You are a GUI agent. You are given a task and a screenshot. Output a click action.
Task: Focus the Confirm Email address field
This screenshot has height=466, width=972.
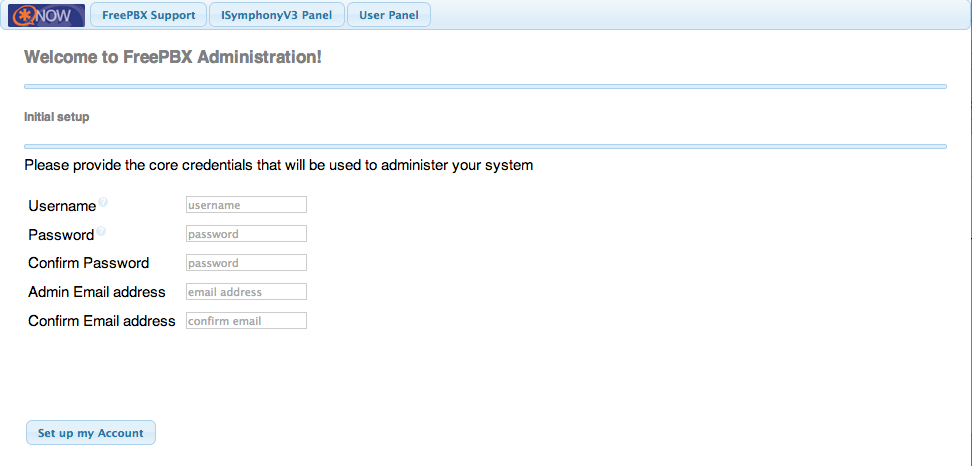click(246, 321)
